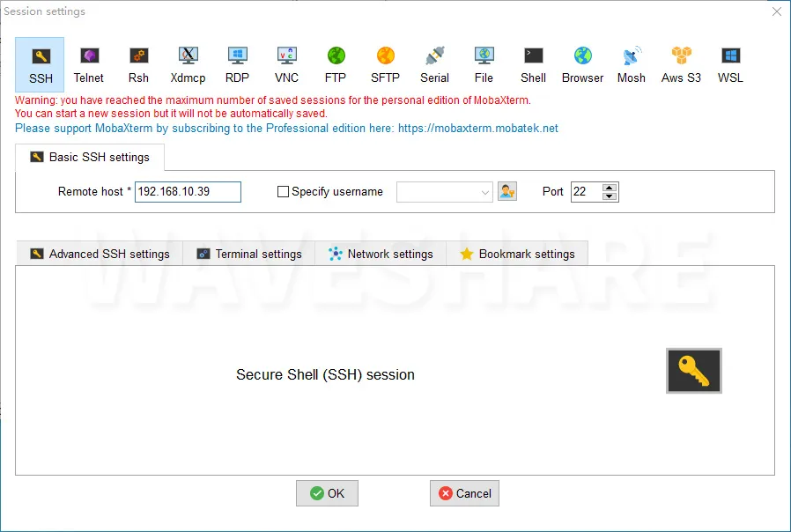
Task: Choose the RDP session icon
Action: click(x=237, y=64)
